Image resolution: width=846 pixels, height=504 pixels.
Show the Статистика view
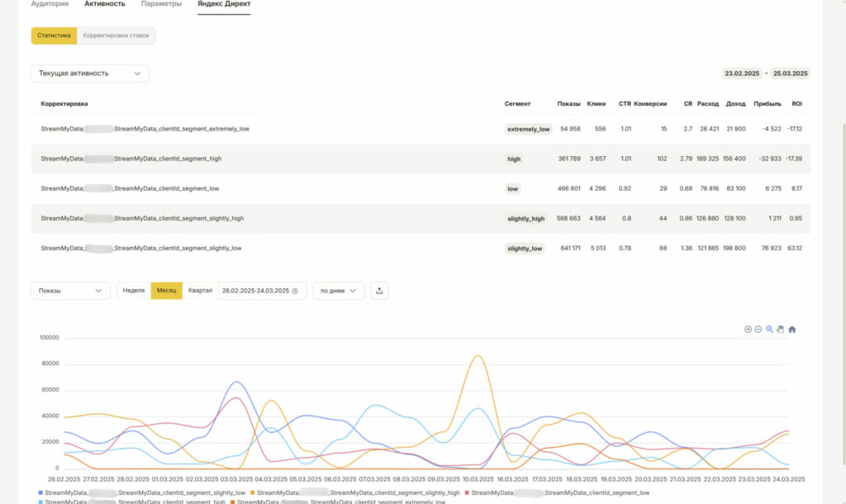(54, 36)
